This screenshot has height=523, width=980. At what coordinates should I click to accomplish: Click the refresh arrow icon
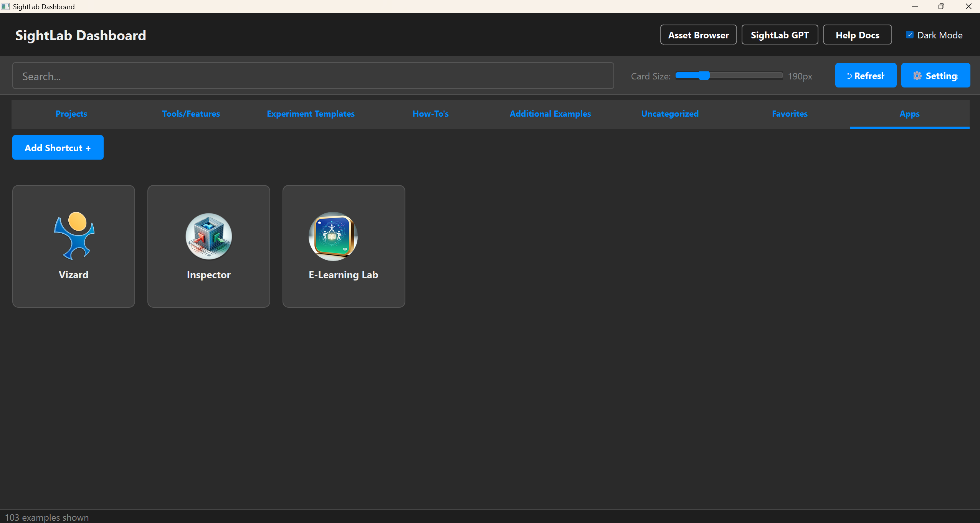click(x=849, y=76)
